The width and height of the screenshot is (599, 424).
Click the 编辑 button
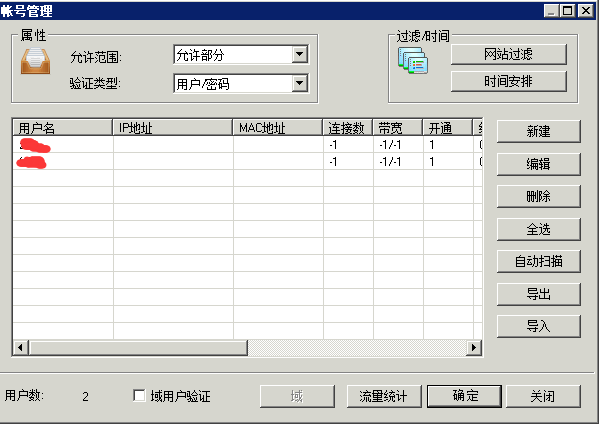pyautogui.click(x=538, y=164)
